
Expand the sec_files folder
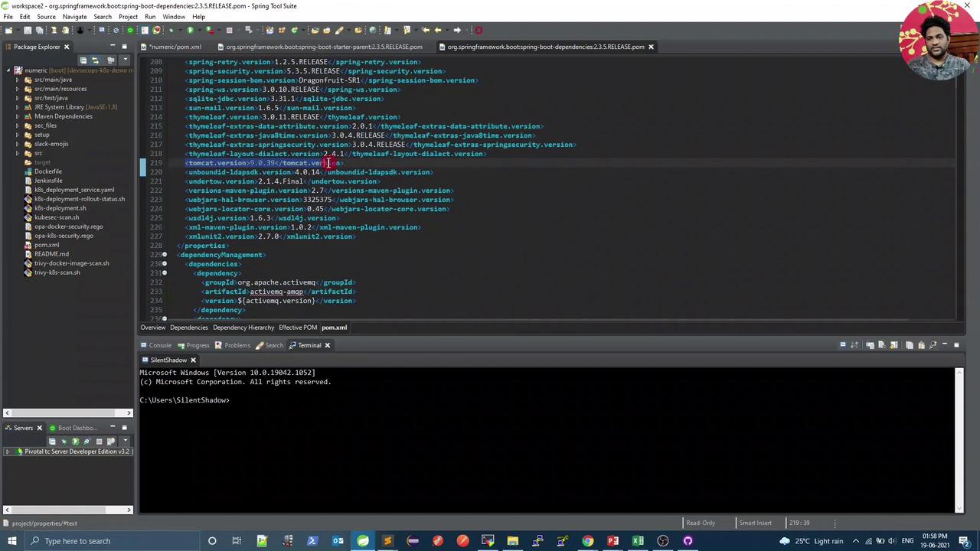pyautogui.click(x=18, y=126)
